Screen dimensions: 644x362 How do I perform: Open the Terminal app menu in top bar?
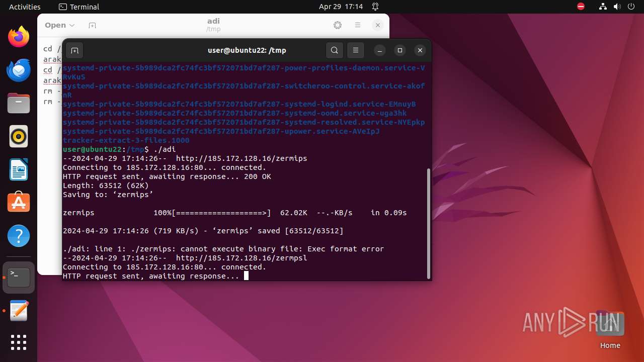[79, 7]
